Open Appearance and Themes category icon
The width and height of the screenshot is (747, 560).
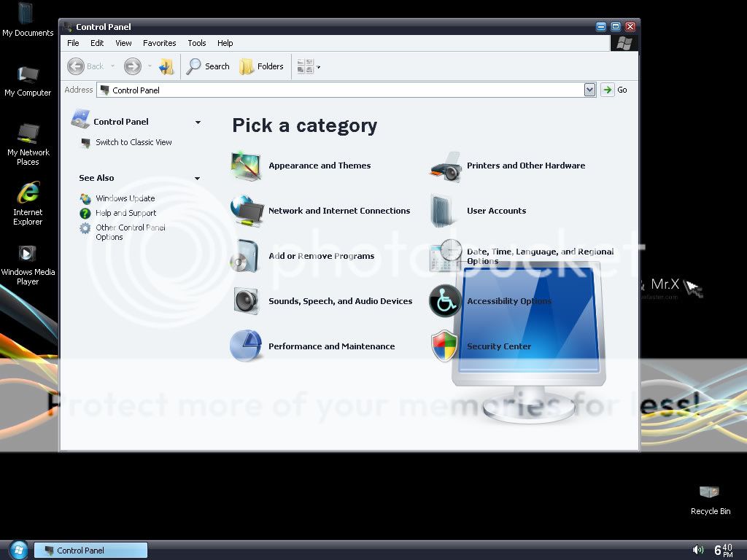[x=246, y=166]
